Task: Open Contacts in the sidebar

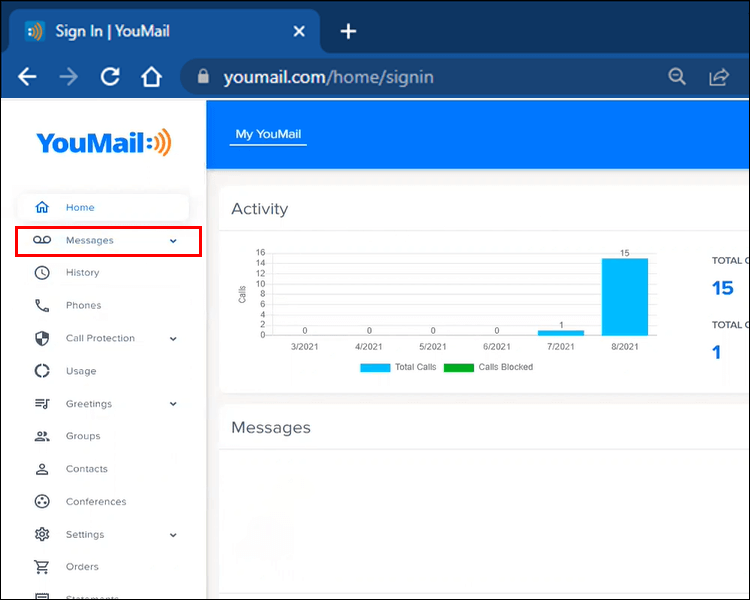Action: pyautogui.click(x=87, y=469)
